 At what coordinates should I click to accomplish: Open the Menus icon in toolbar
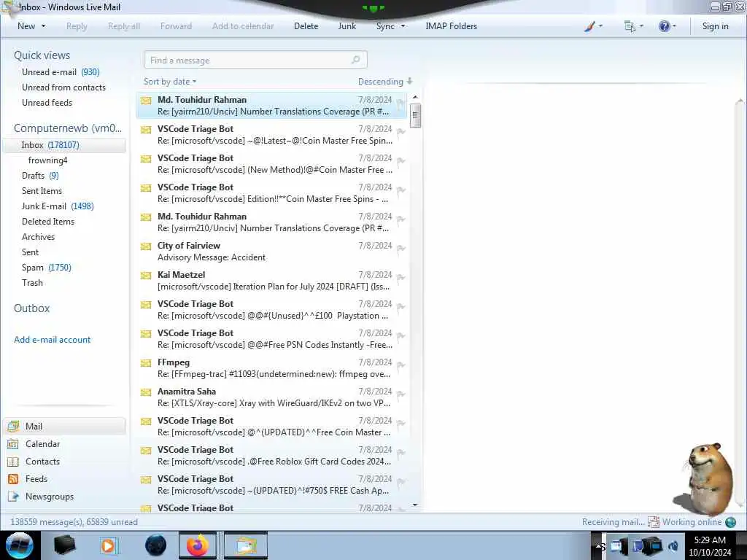[x=634, y=26]
